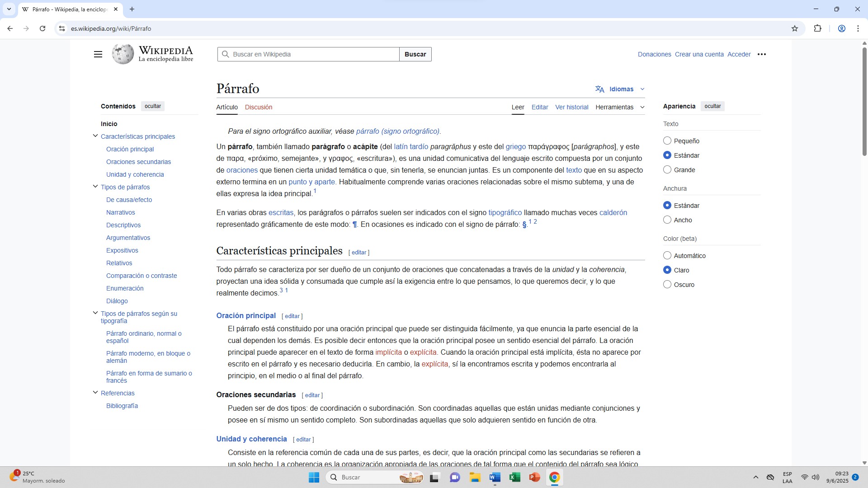868x488 pixels.
Task: Follow the calderón link in the article
Action: (x=613, y=212)
